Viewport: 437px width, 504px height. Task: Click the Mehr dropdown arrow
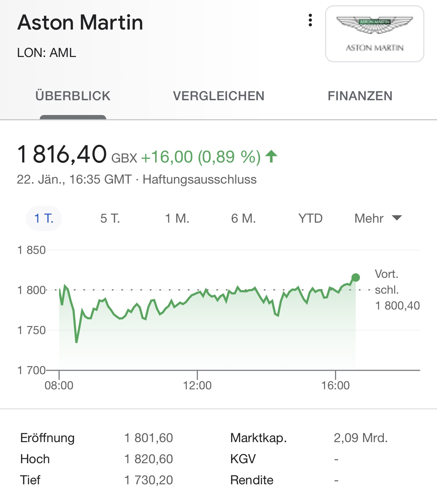[x=397, y=218]
